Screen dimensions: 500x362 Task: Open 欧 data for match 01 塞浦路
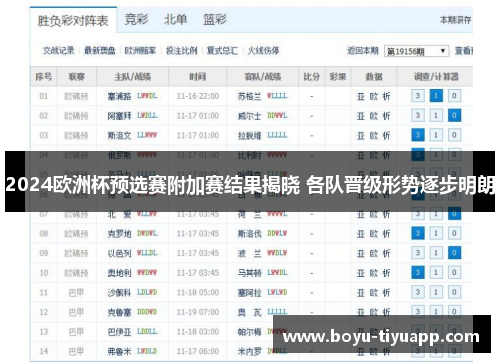374,96
